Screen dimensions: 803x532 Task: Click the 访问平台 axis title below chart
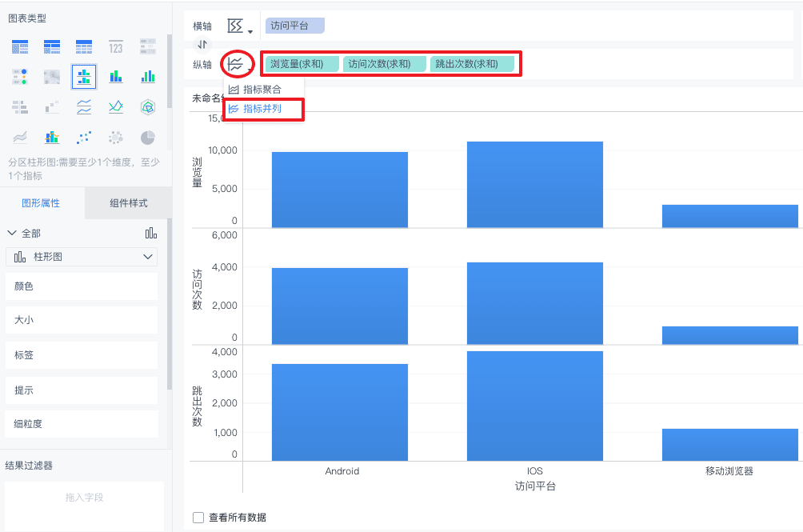tap(535, 486)
